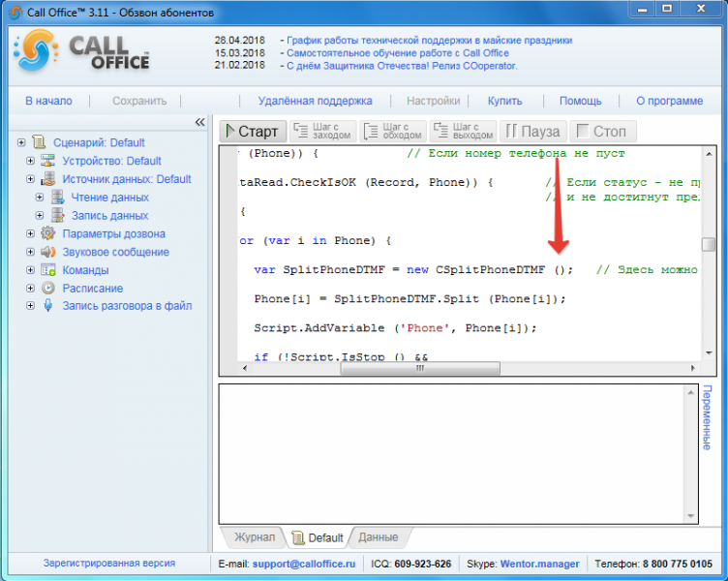Click the support@calloffice.ru email link
This screenshot has height=581, width=728.
click(x=304, y=564)
